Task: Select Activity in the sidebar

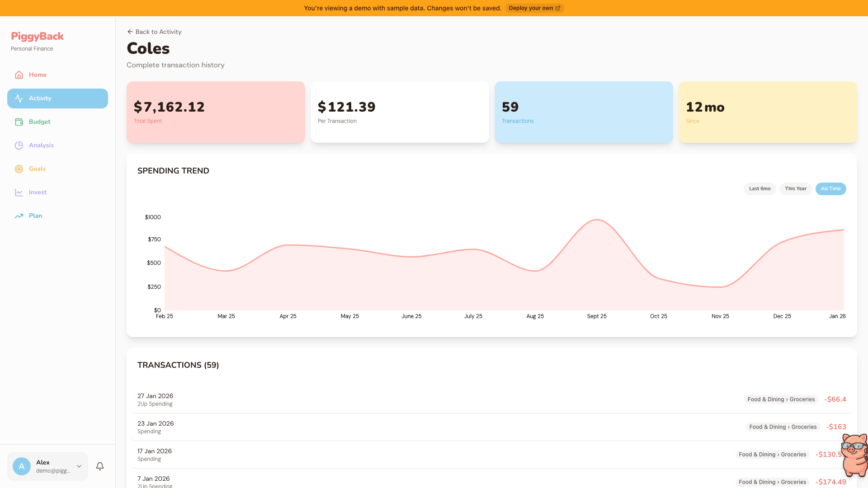Action: [57, 99]
